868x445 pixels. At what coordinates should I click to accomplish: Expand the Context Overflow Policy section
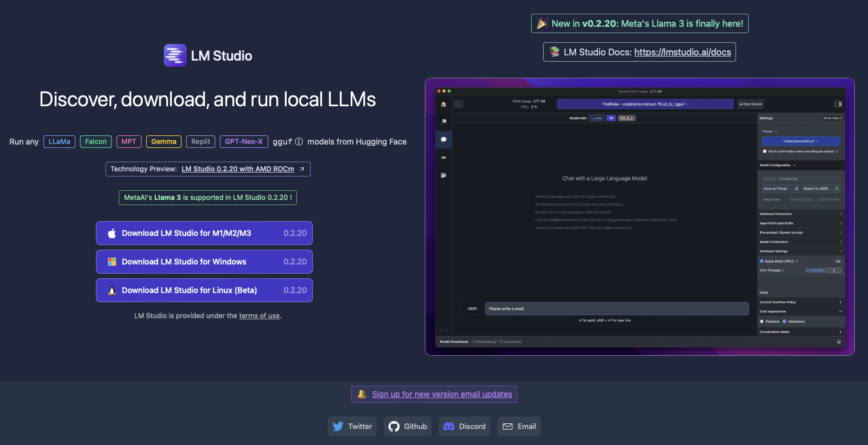[x=801, y=302]
